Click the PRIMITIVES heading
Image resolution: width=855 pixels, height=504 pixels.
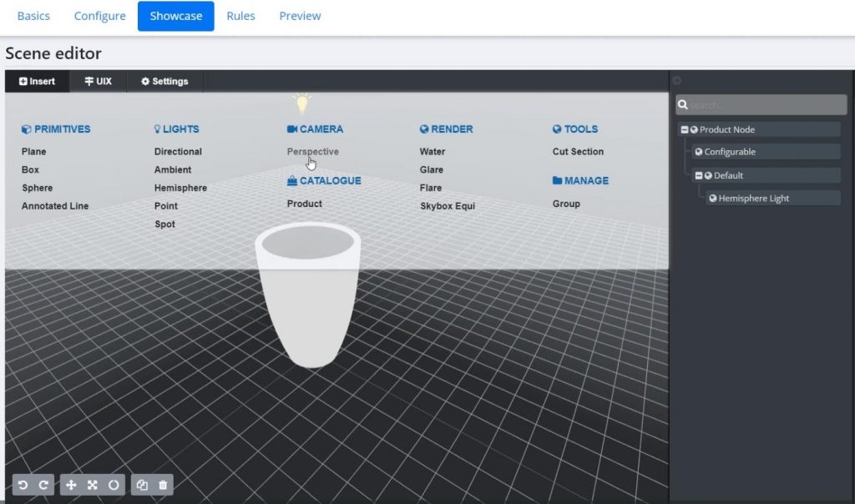[x=56, y=129]
